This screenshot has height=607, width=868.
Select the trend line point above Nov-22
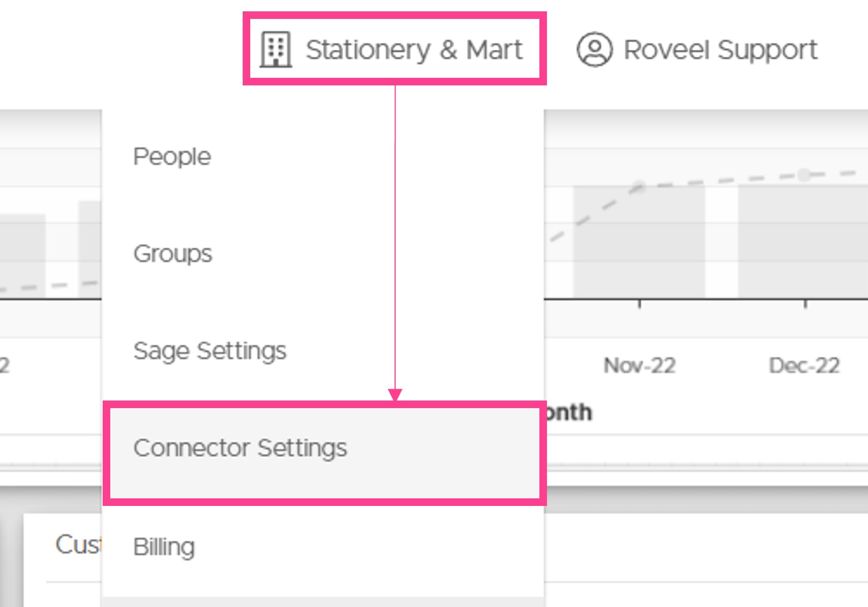click(x=639, y=187)
